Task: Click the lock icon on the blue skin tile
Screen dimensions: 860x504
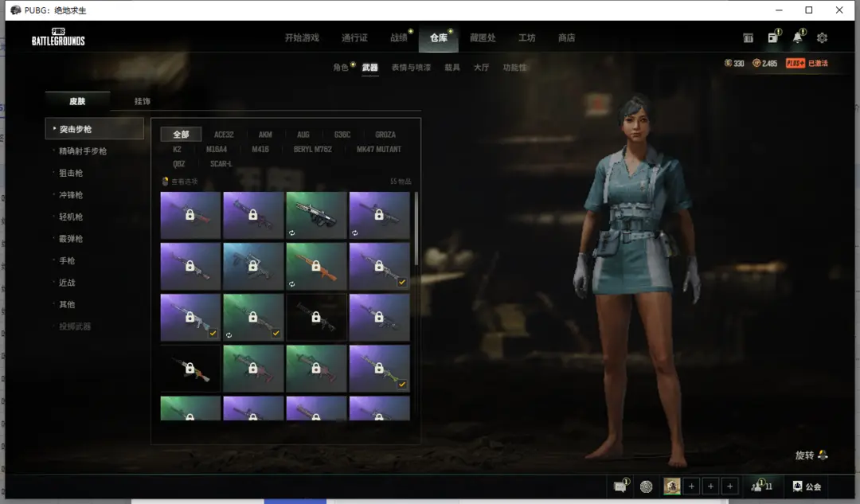Action: (x=253, y=266)
